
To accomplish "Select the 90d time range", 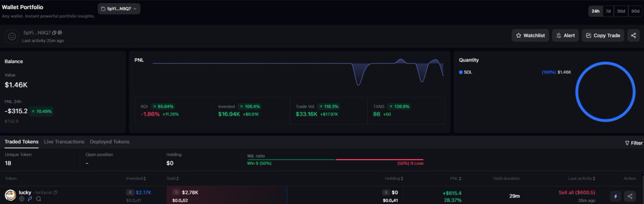I will click(x=635, y=11).
